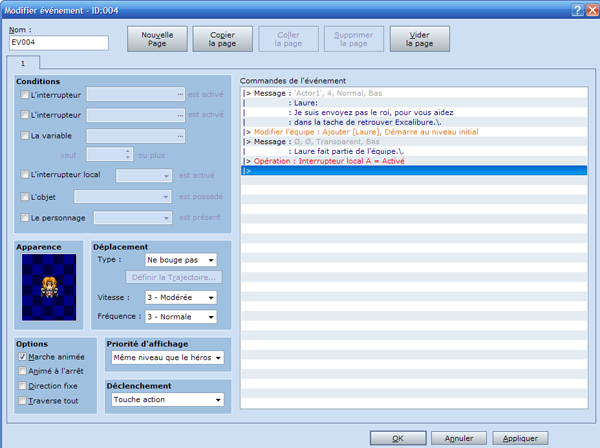This screenshot has width=600, height=448.
Task: Open the first L'interrupteur selector ellipsis
Action: tap(180, 94)
